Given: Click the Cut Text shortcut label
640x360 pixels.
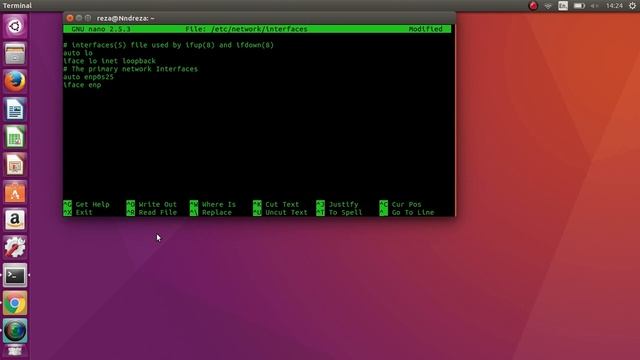Looking at the screenshot, I should 282,204.
